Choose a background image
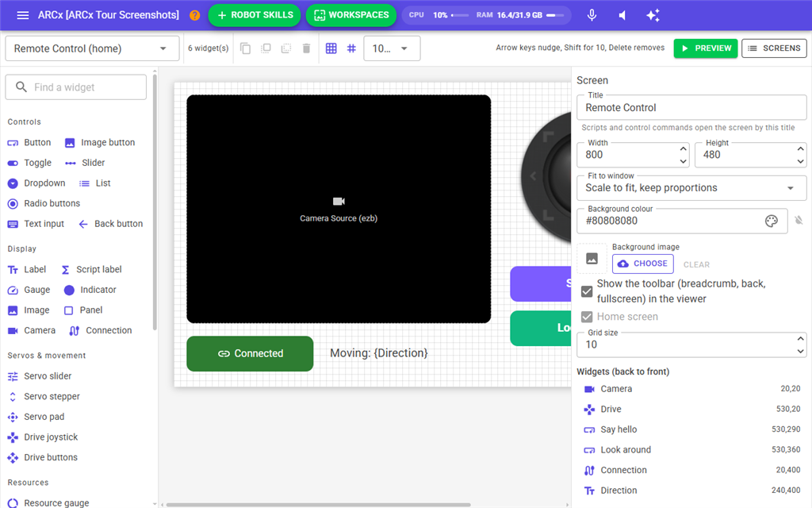This screenshot has width=812, height=508. (x=642, y=264)
